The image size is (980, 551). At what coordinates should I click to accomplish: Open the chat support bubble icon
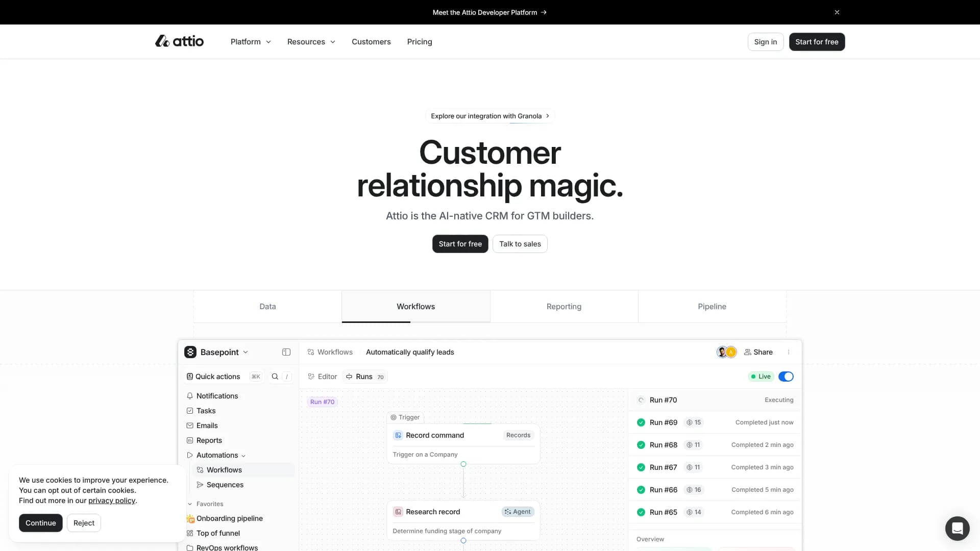click(x=957, y=528)
